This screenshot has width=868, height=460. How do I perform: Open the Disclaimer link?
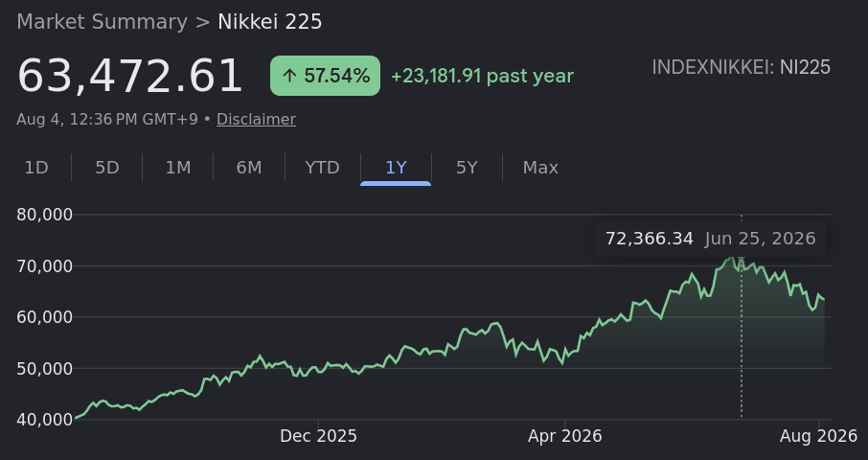point(256,119)
